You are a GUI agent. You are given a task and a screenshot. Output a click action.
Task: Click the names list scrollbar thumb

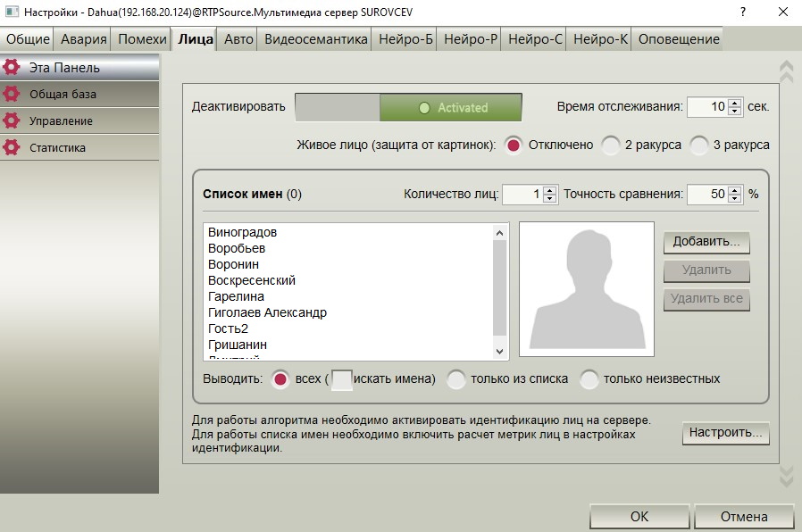coord(500,287)
